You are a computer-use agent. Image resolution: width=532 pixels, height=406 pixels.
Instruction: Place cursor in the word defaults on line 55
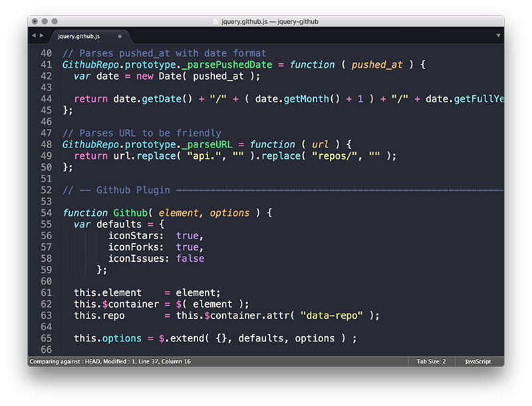tap(117, 224)
